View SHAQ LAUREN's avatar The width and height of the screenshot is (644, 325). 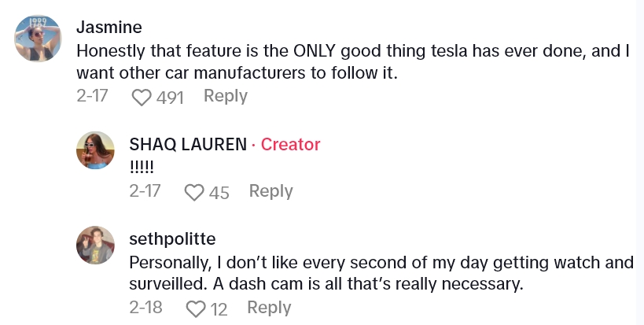[x=96, y=149]
